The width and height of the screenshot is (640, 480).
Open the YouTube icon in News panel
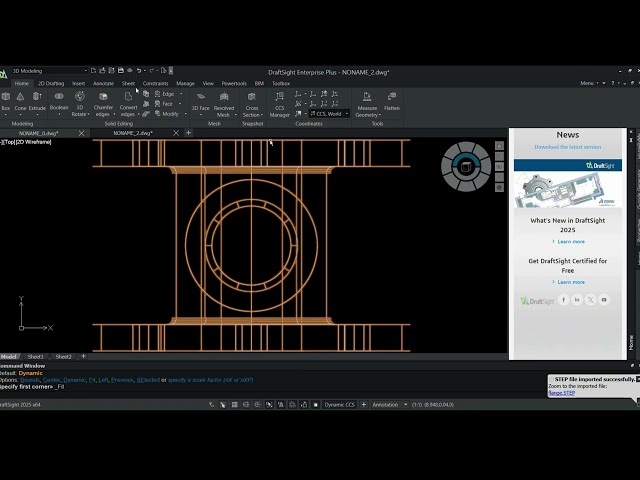pyautogui.click(x=604, y=300)
